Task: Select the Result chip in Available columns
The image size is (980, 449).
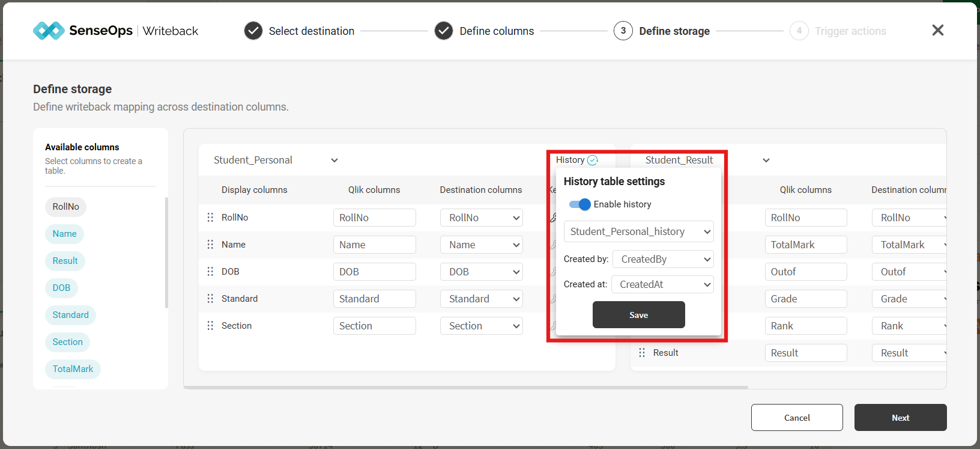Action: pos(65,261)
